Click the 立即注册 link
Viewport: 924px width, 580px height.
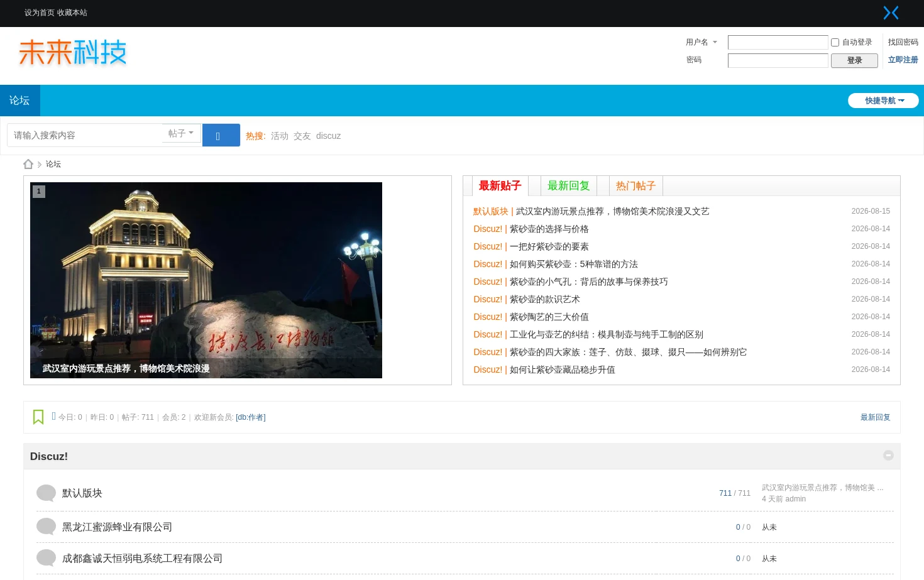[x=903, y=60]
